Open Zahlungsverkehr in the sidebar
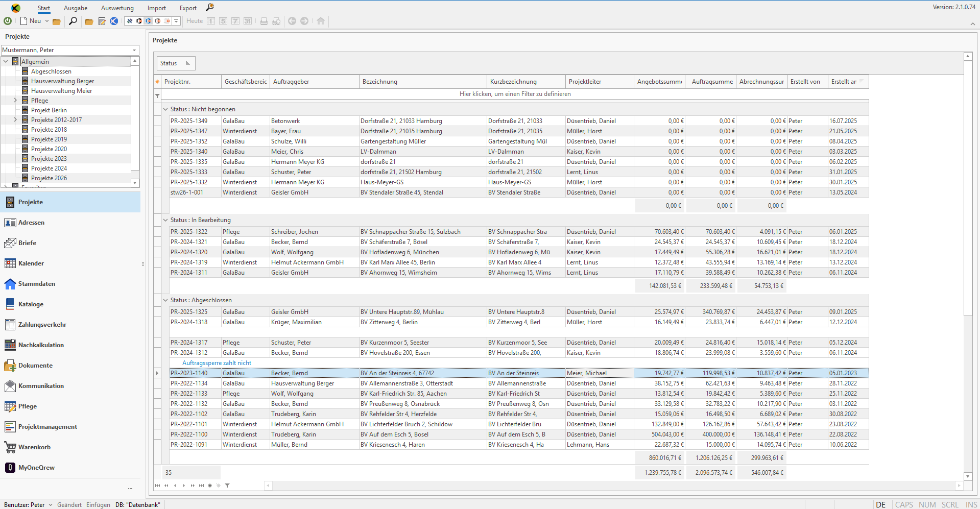The width and height of the screenshot is (980, 509). 70,325
